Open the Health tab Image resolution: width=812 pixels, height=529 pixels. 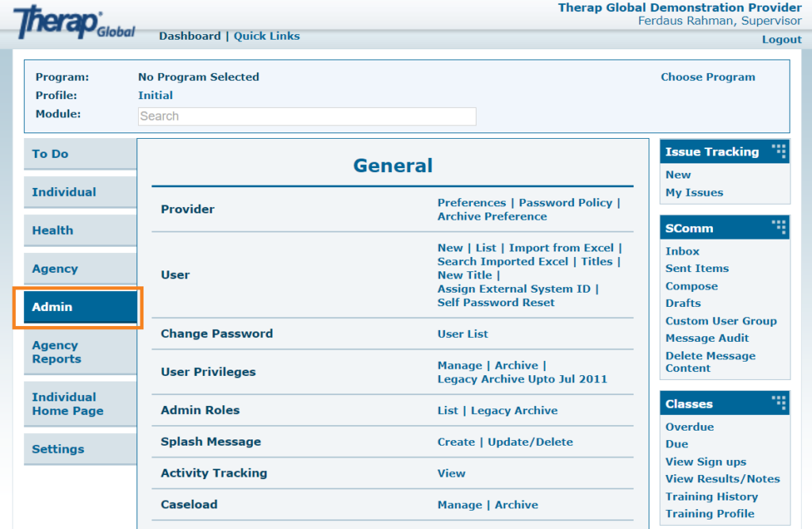pyautogui.click(x=80, y=231)
